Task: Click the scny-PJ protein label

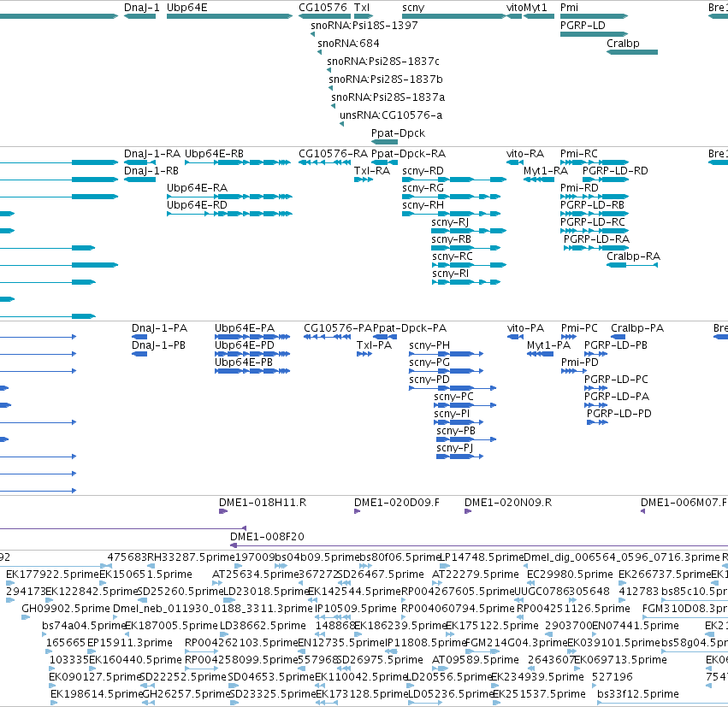Action: (454, 448)
